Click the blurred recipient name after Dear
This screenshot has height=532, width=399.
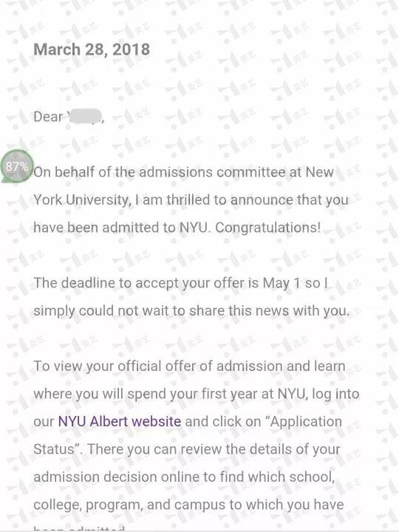pos(85,117)
